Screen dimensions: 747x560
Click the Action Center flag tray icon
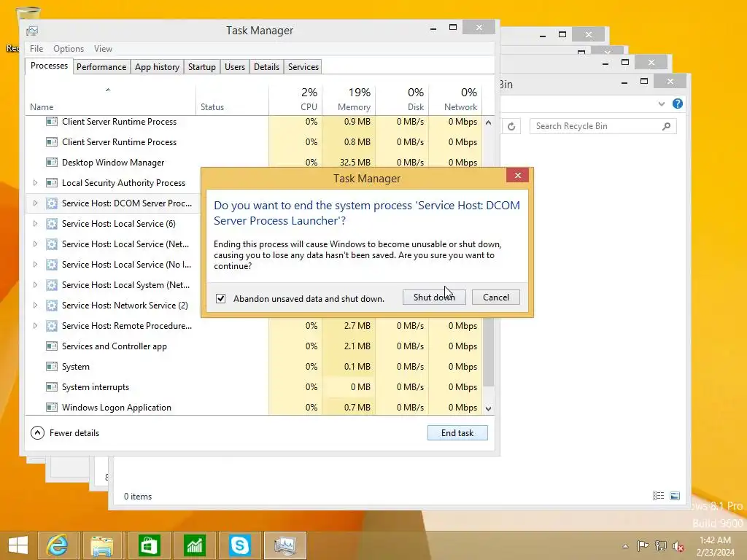tap(643, 545)
